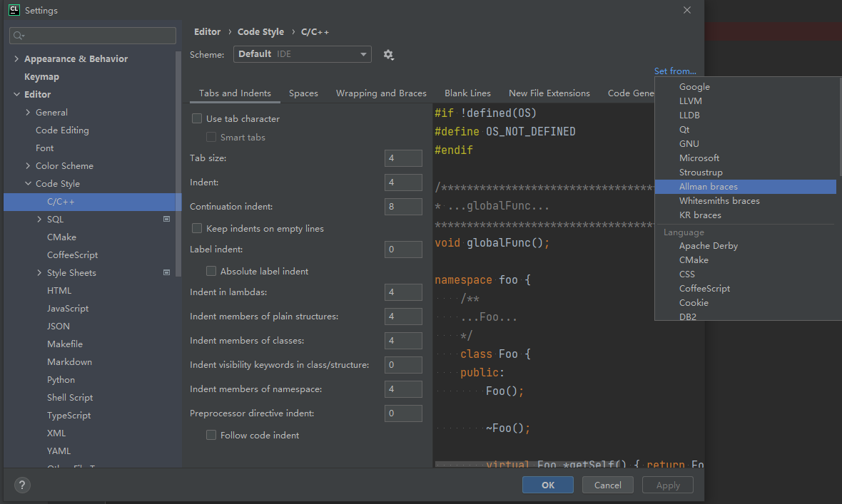
Task: Choose Microsoft style preset
Action: (746, 158)
